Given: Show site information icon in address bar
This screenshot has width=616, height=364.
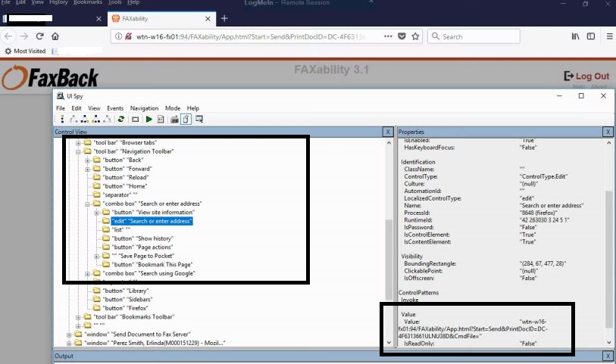Looking at the screenshot, I should pyautogui.click(x=118, y=36).
